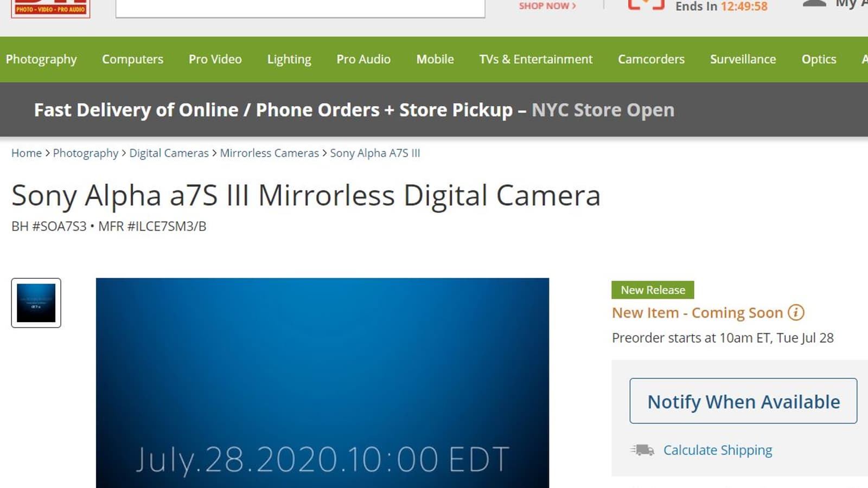Click the Calculate Shipping link
Screen dimensions: 868x488
click(717, 450)
